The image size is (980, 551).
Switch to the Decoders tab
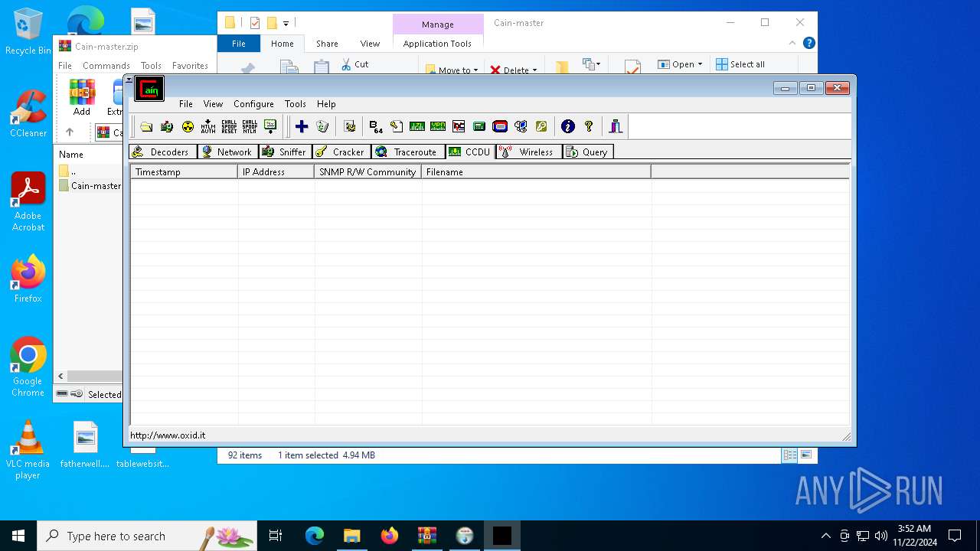[162, 152]
